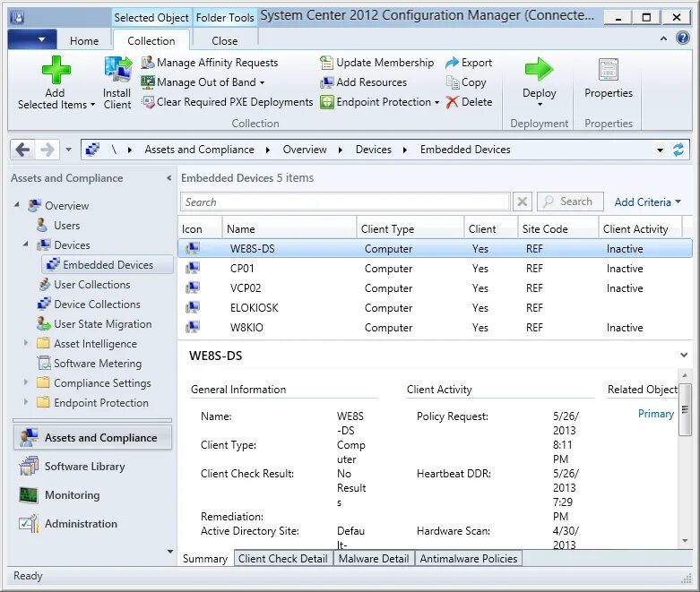Image resolution: width=700 pixels, height=592 pixels.
Task: Open the Monitoring workspace
Action: (x=72, y=494)
